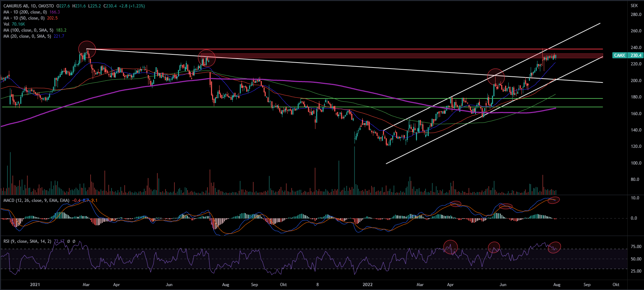
Task: Open the SEK currency selector
Action: click(x=634, y=6)
